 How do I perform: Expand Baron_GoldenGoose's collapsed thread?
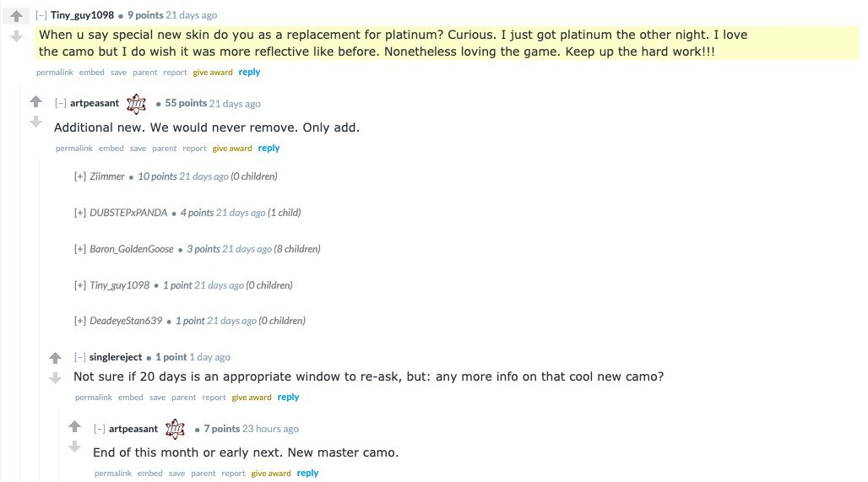(x=80, y=249)
